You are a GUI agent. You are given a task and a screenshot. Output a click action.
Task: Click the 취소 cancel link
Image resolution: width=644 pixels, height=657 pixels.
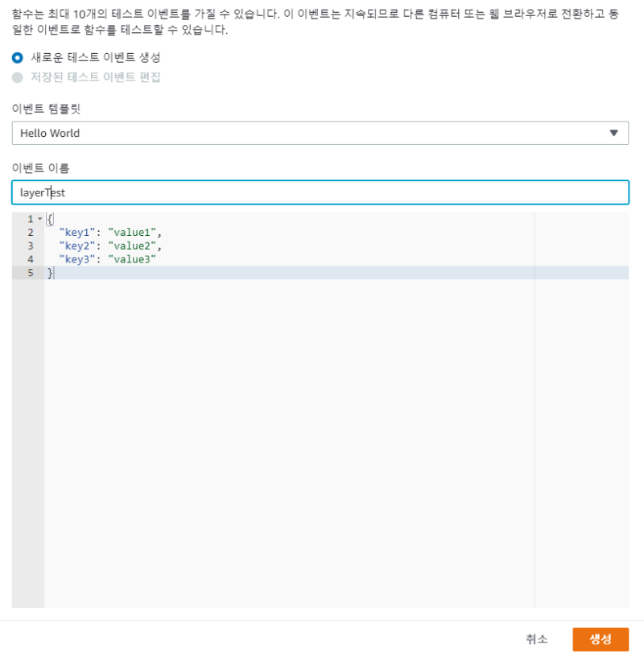click(536, 639)
